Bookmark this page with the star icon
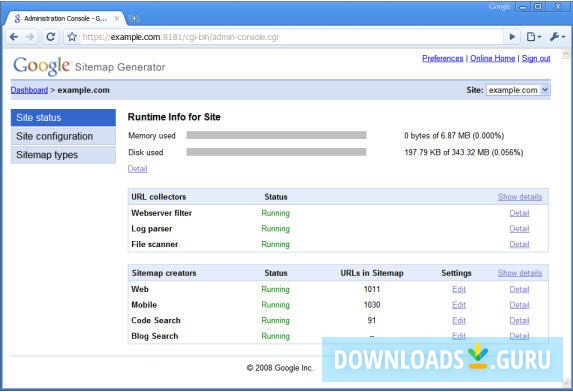This screenshot has width=573, height=392. [x=72, y=37]
